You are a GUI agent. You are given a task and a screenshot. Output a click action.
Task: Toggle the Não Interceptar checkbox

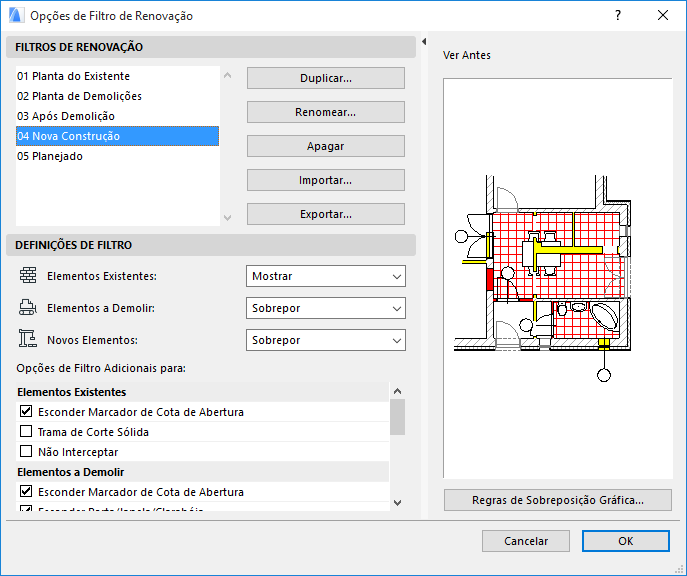(x=27, y=452)
